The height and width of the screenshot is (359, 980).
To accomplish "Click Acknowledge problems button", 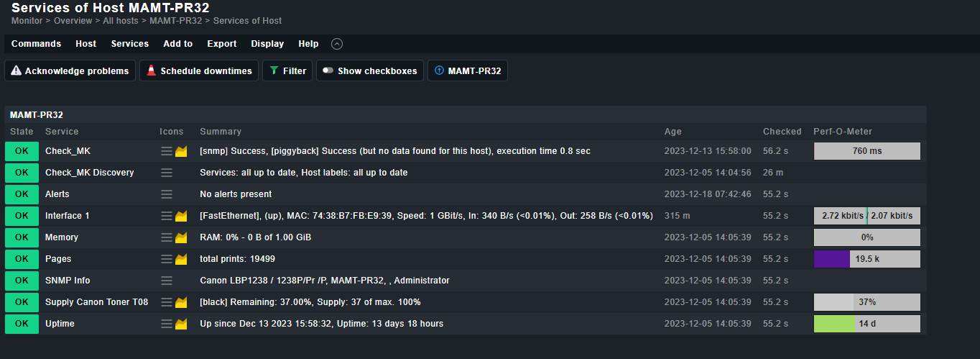I will tap(70, 71).
